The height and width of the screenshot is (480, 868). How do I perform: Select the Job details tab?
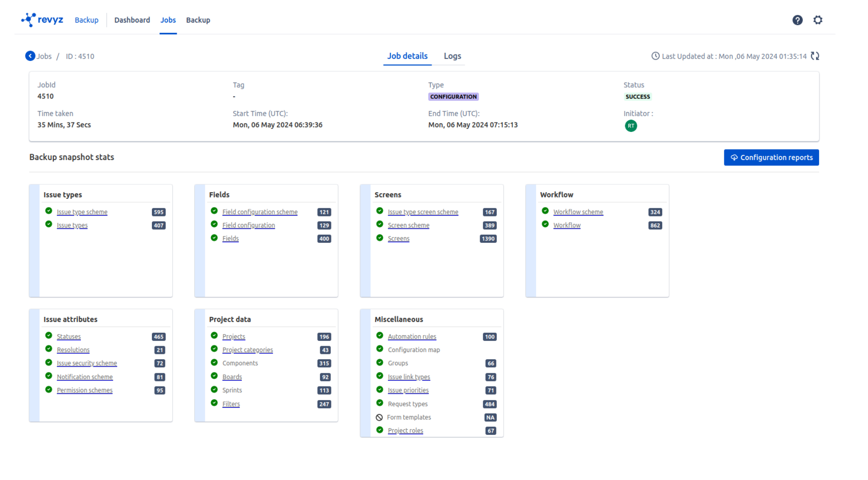click(407, 56)
